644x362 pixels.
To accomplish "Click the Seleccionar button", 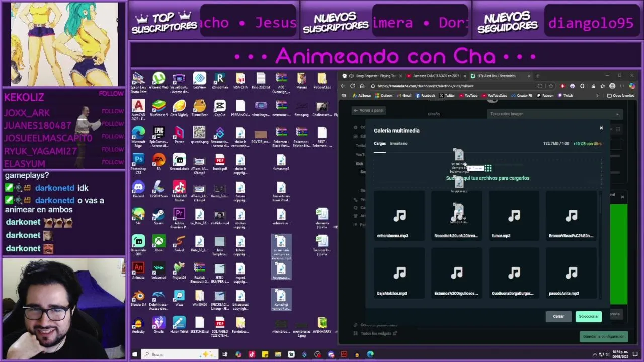I will 588,316.
